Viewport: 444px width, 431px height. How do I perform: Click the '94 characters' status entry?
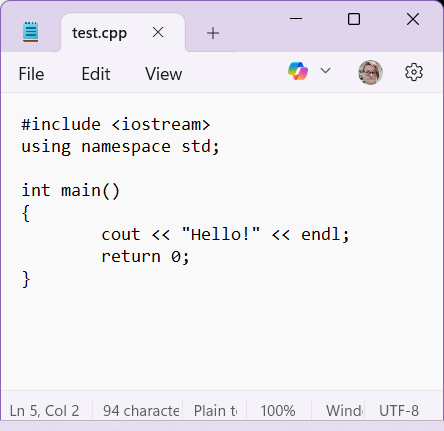pos(141,411)
